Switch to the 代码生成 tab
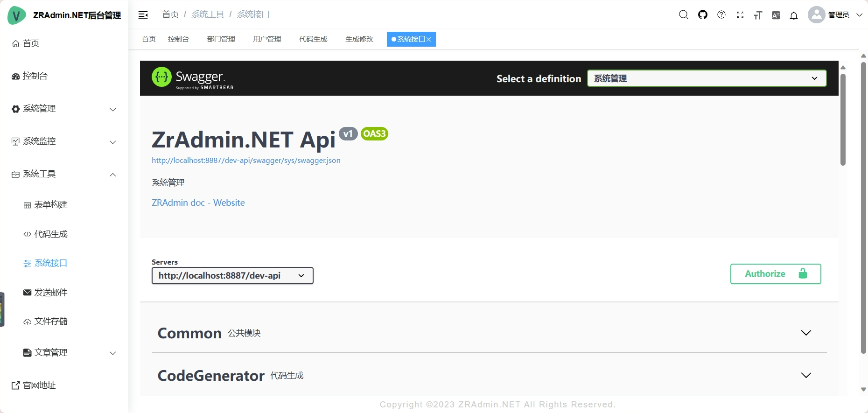Screen dimensions: 868x413 pyautogui.click(x=313, y=39)
